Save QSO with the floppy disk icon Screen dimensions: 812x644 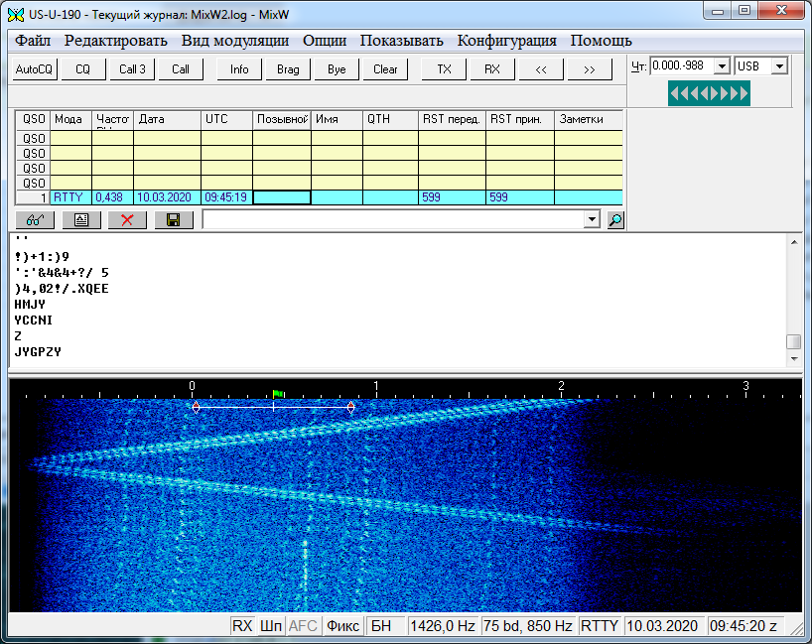174,220
